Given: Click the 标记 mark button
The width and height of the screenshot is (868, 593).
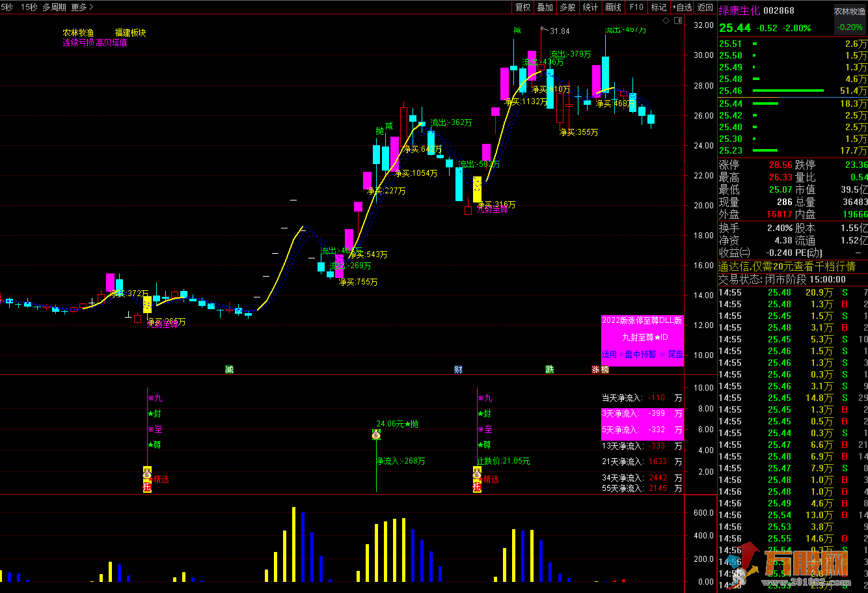Looking at the screenshot, I should pos(658,7).
